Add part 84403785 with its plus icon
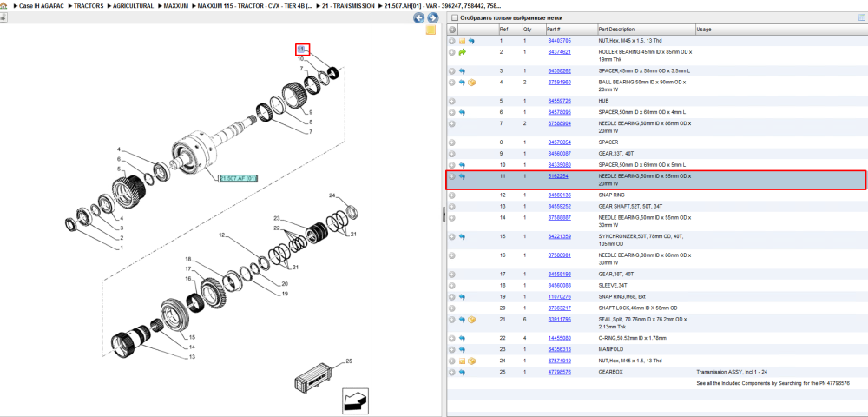Screen dimensions: 868x417 pyautogui.click(x=451, y=41)
